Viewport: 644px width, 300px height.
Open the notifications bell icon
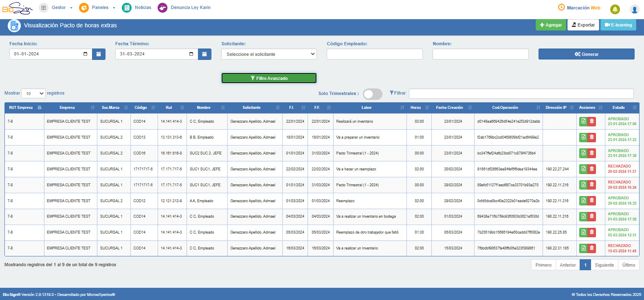click(x=615, y=9)
